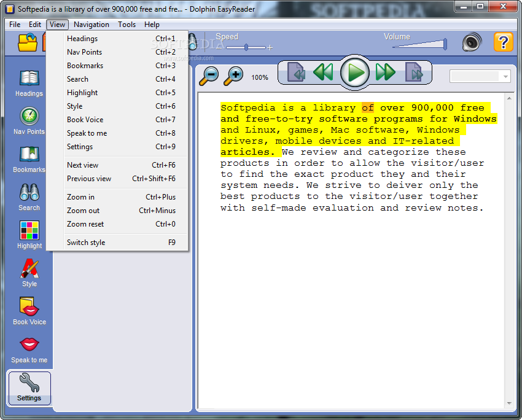
Task: Click the green fast-forward arrows button
Action: pos(386,72)
